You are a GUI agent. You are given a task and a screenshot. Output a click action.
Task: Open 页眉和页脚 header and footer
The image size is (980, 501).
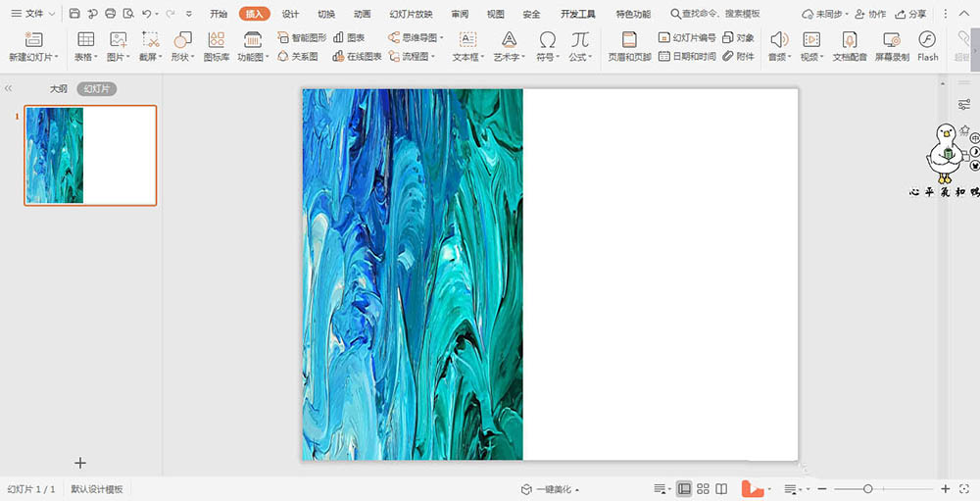pos(629,47)
